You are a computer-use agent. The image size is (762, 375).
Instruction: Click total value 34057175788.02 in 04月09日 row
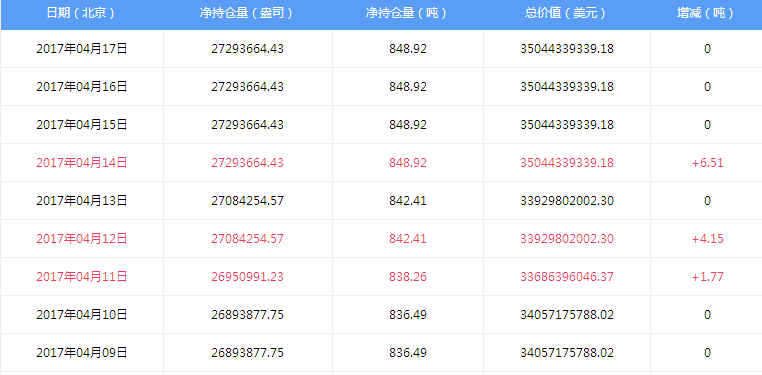(567, 353)
